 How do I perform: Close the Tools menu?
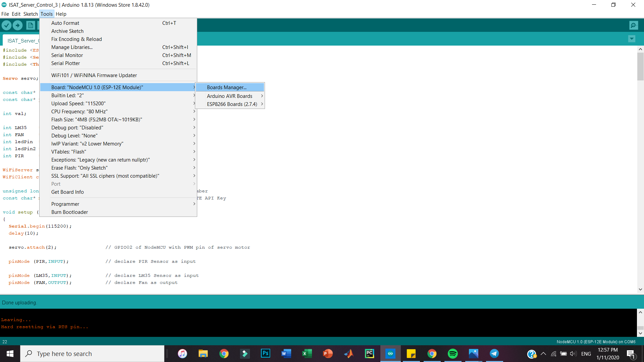[x=47, y=14]
